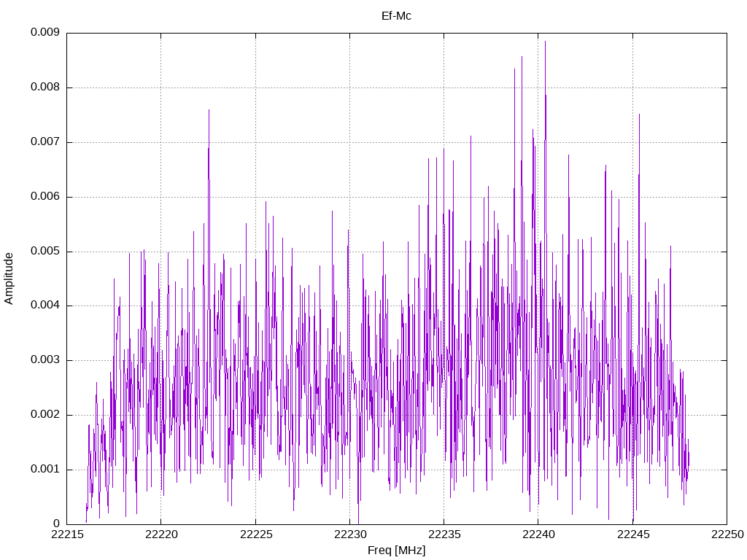This screenshot has height=560, width=747.
Task: Click the x-axis tick label 22225
Action: (256, 534)
